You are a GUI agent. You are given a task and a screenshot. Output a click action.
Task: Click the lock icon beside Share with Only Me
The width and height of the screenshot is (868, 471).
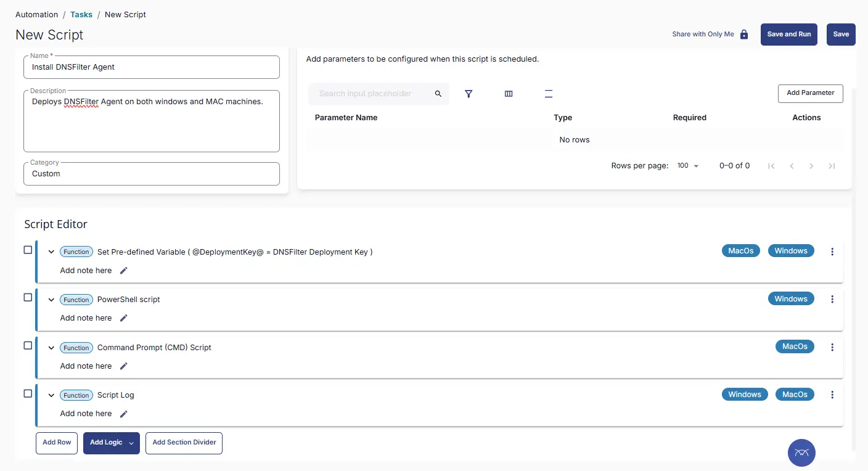pos(744,35)
